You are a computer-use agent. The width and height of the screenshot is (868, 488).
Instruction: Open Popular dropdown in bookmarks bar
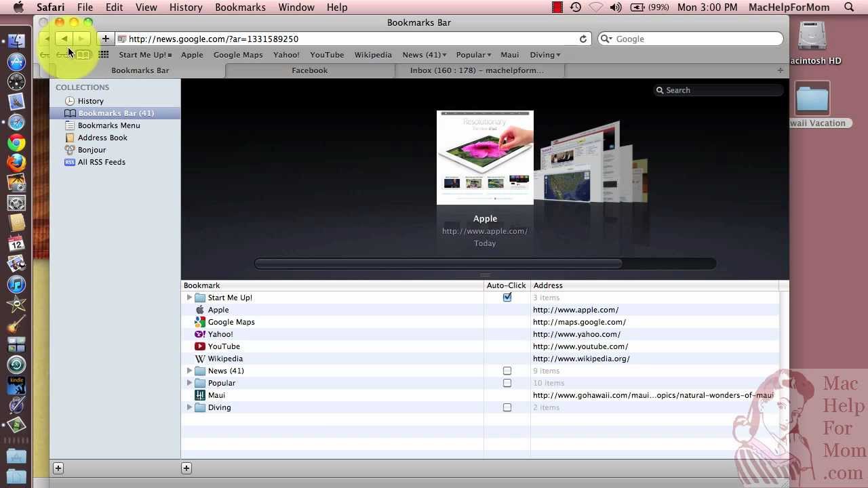473,55
